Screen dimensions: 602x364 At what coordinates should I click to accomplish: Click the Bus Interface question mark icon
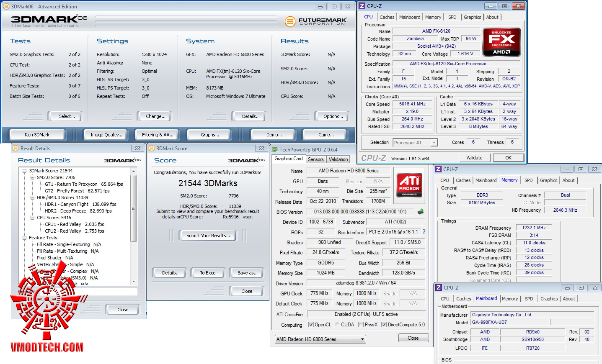click(x=424, y=232)
